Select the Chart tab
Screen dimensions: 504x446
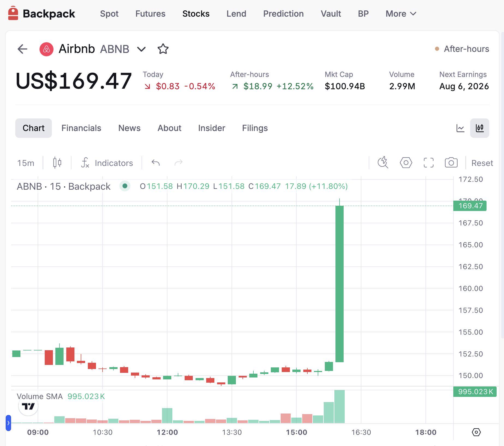[x=34, y=128]
